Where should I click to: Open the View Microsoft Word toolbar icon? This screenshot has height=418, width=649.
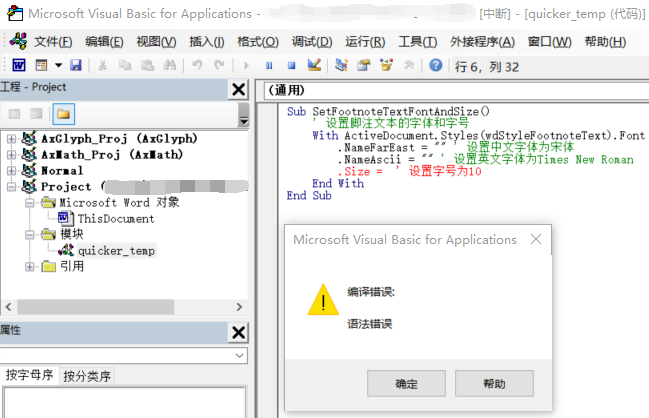pyautogui.click(x=19, y=65)
